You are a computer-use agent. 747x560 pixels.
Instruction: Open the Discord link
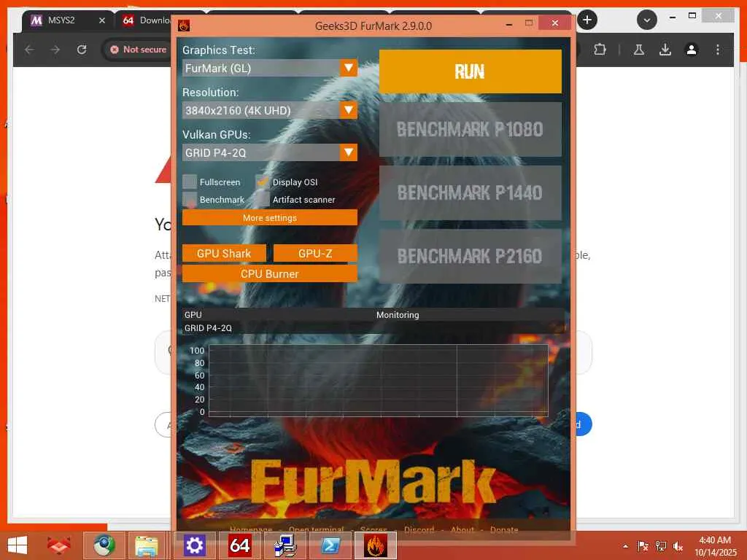click(419, 529)
